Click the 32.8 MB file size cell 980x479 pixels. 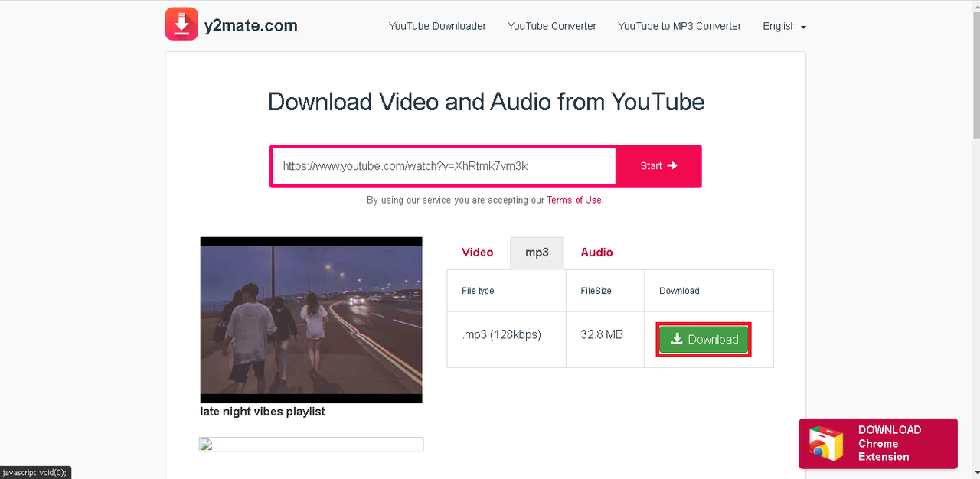point(606,339)
